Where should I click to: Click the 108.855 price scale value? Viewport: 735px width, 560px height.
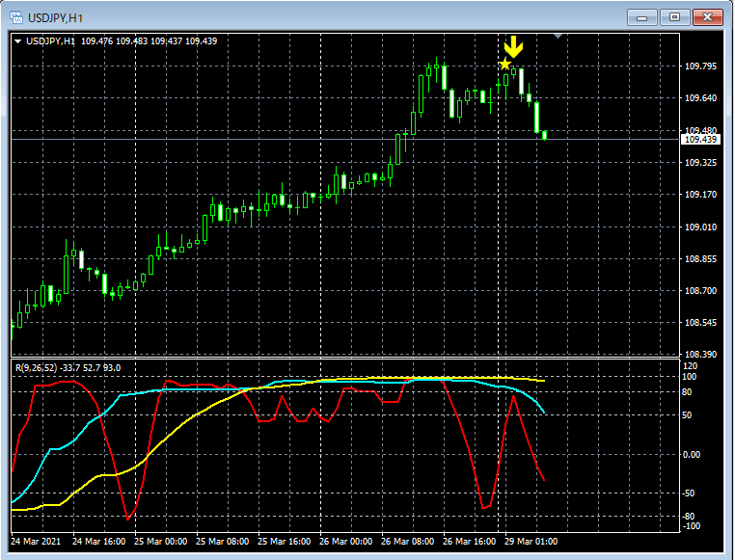[x=701, y=259]
